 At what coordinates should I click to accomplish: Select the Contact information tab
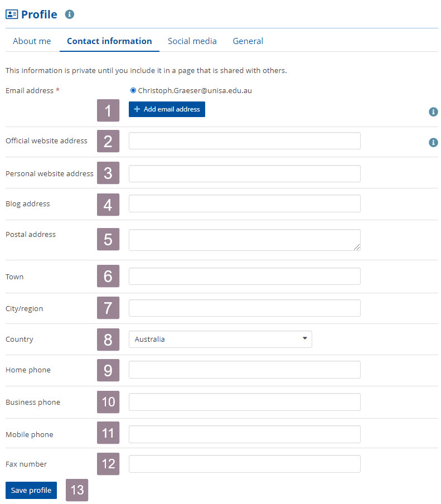(x=109, y=41)
